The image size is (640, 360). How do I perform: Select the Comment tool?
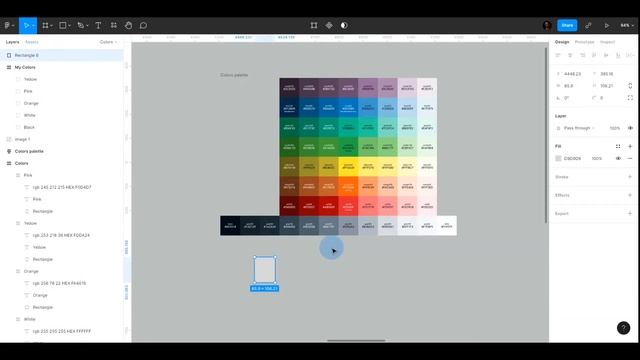click(x=143, y=25)
